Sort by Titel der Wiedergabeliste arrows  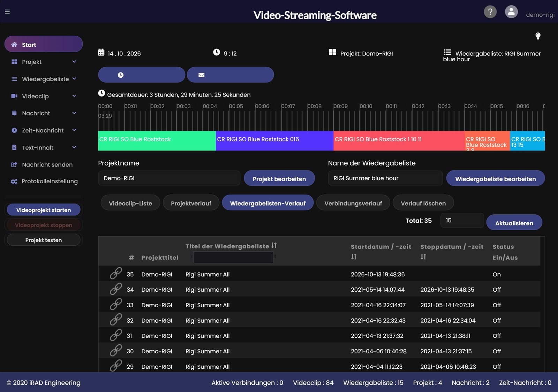[274, 246]
